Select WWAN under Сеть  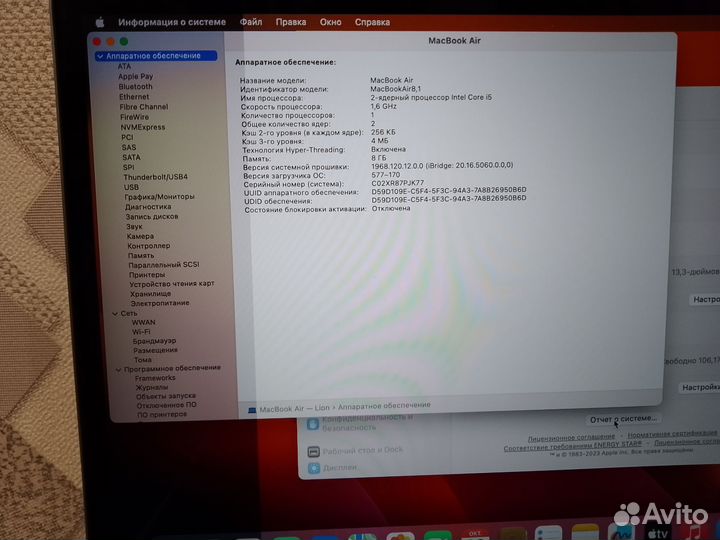[x=143, y=322]
